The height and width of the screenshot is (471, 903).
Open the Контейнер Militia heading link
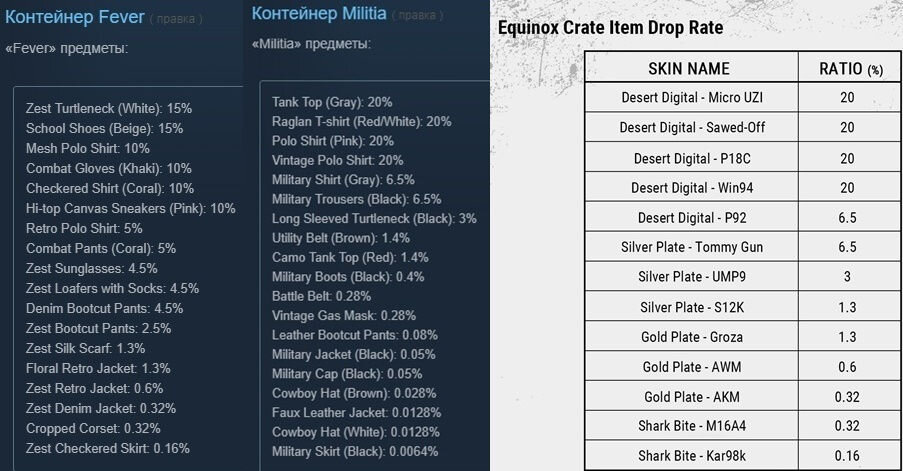point(319,14)
